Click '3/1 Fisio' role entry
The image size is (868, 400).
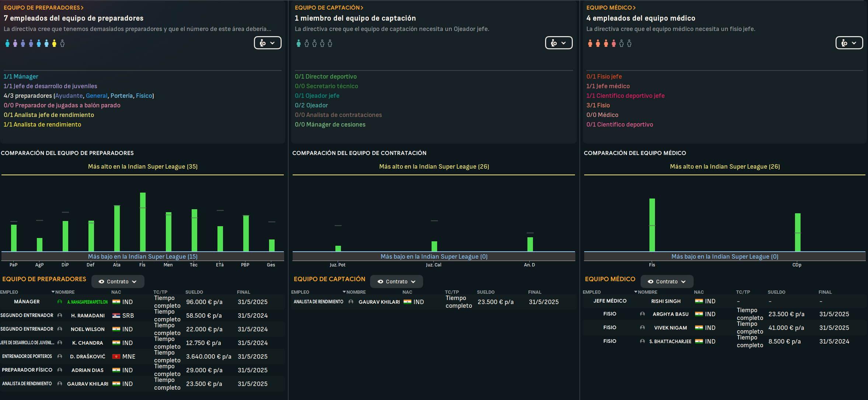tap(598, 105)
